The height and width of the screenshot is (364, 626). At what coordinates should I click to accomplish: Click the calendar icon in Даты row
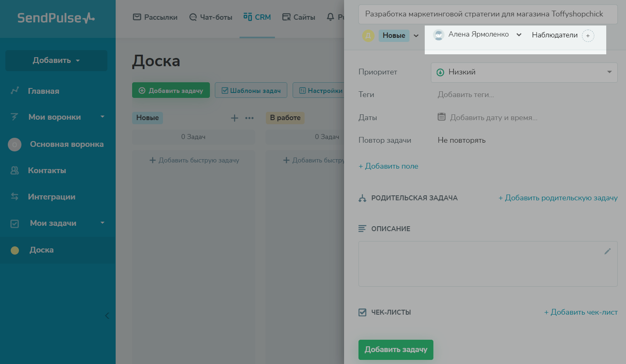tap(441, 117)
